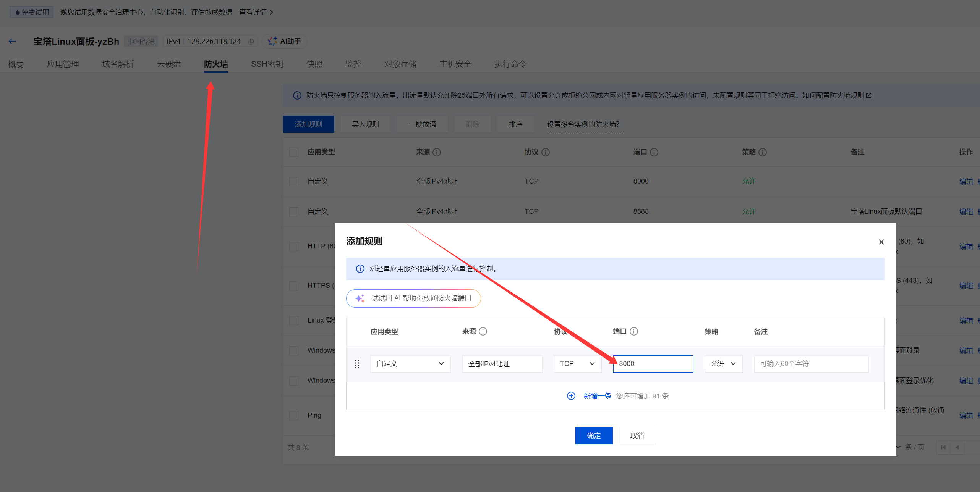This screenshot has width=980, height=492.
Task: Switch to the 监控 tab
Action: click(353, 64)
